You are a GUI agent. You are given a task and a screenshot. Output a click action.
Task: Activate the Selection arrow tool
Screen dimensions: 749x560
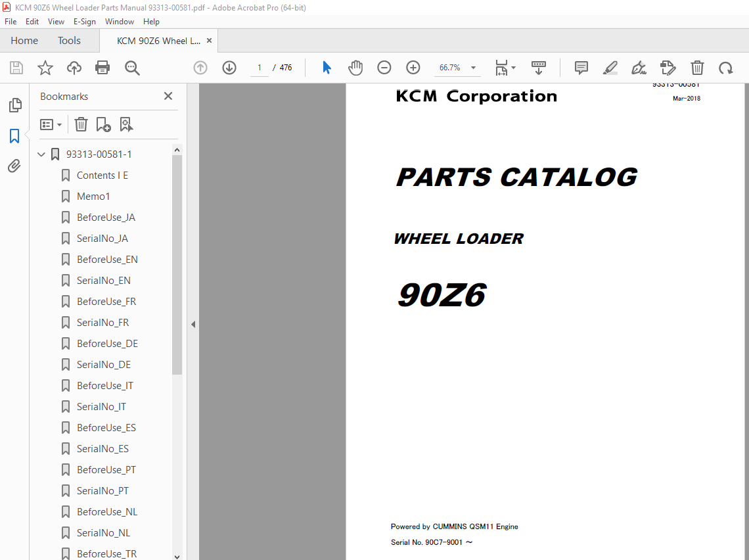(x=327, y=68)
